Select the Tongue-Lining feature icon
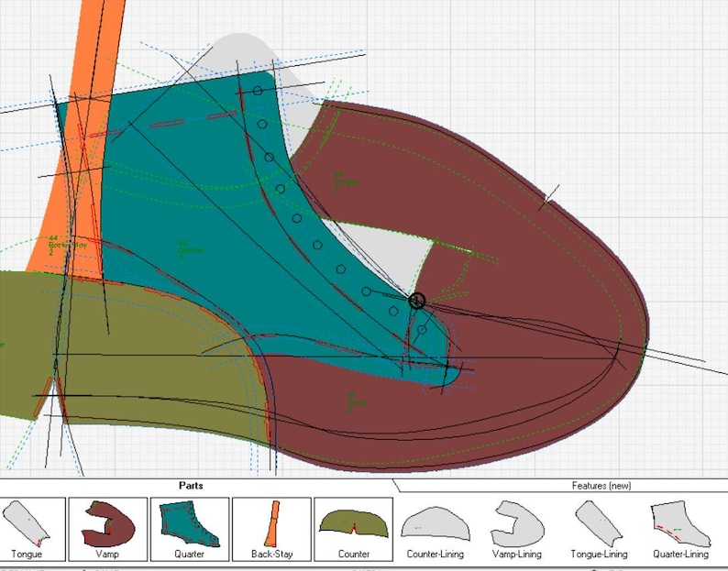The image size is (728, 571). tap(599, 531)
